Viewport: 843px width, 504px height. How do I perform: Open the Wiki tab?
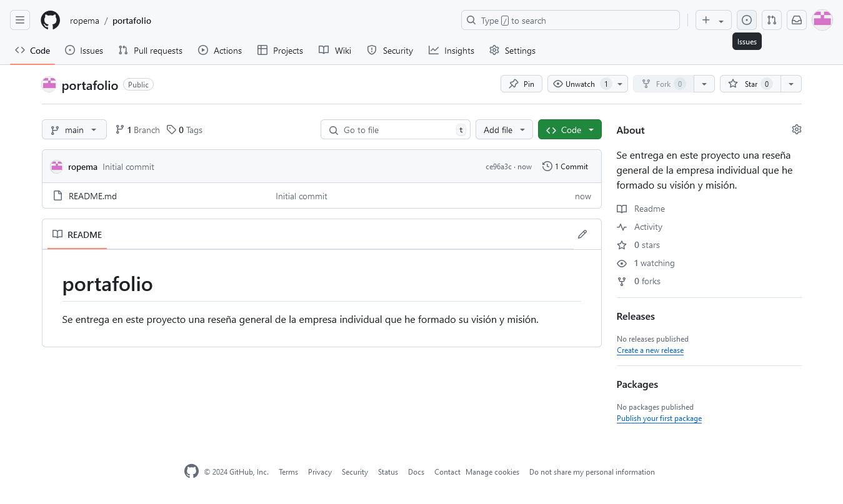click(335, 51)
